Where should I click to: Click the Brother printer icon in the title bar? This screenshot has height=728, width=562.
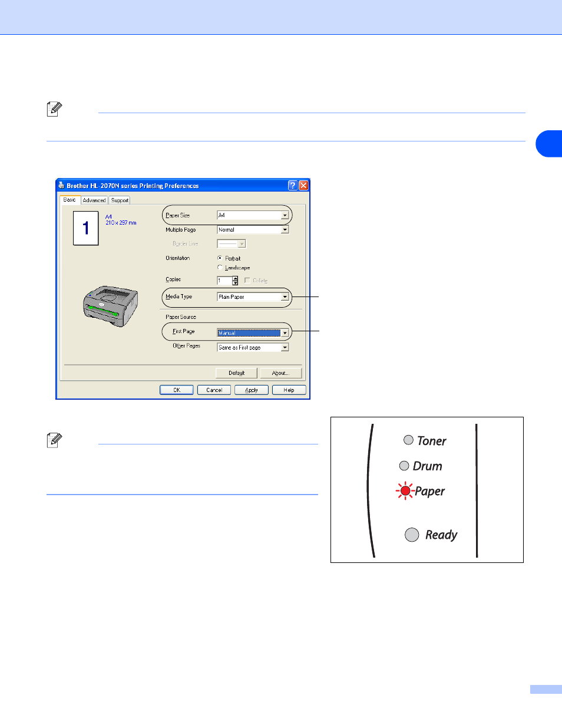click(61, 185)
